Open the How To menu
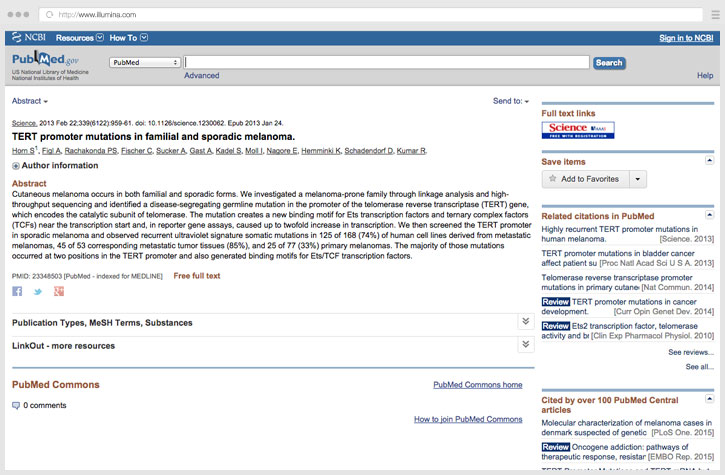 128,38
